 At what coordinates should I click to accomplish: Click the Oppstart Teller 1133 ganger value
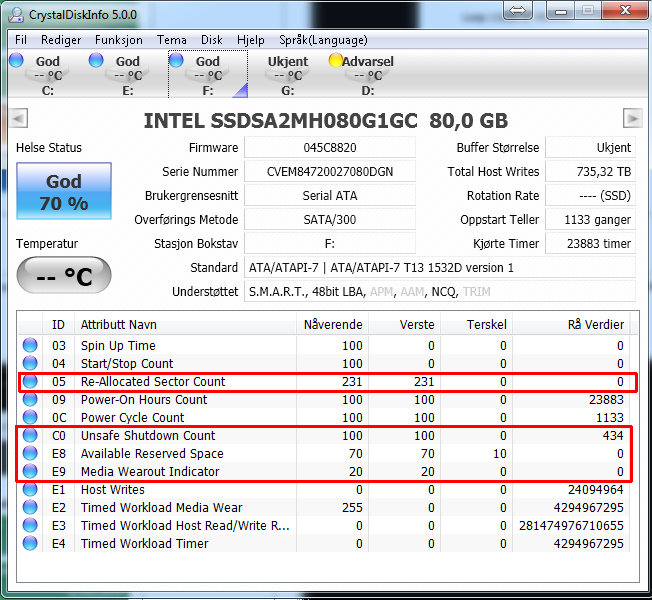[590, 220]
